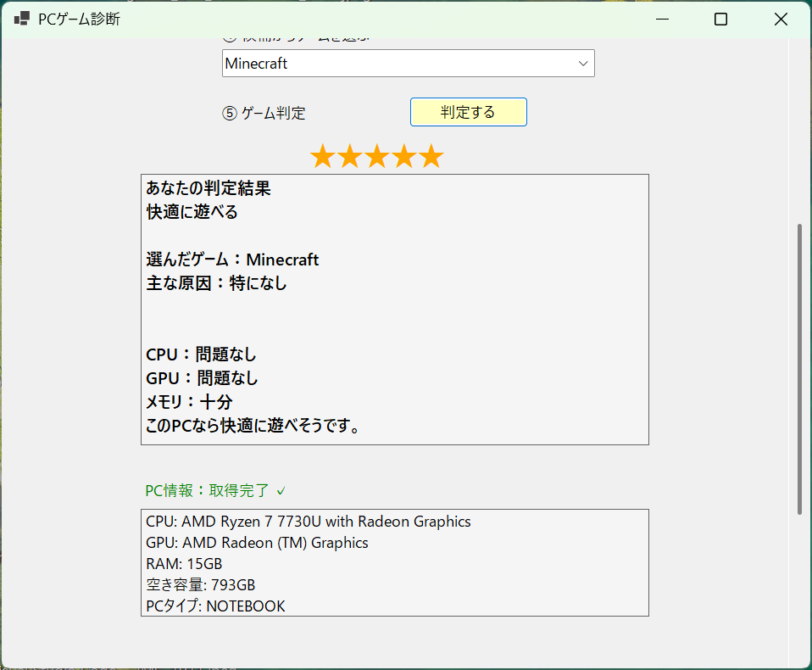The image size is (812, 670).
Task: Click the メモリ：十分 result line
Action: [x=189, y=402]
